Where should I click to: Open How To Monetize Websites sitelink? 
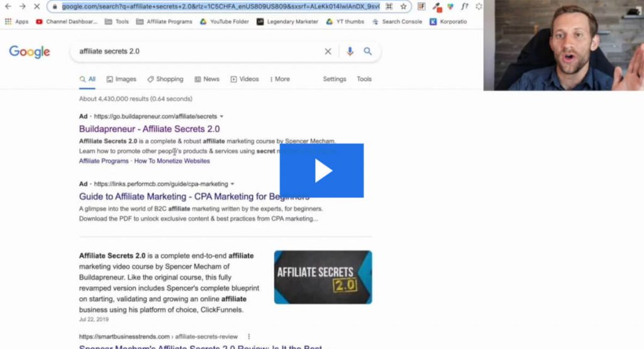point(172,161)
